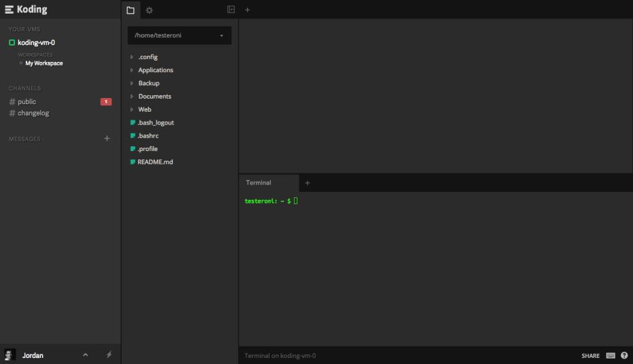Image resolution: width=633 pixels, height=364 pixels.
Task: Click 'Terminal on koding-vm-0' status text
Action: pyautogui.click(x=280, y=356)
